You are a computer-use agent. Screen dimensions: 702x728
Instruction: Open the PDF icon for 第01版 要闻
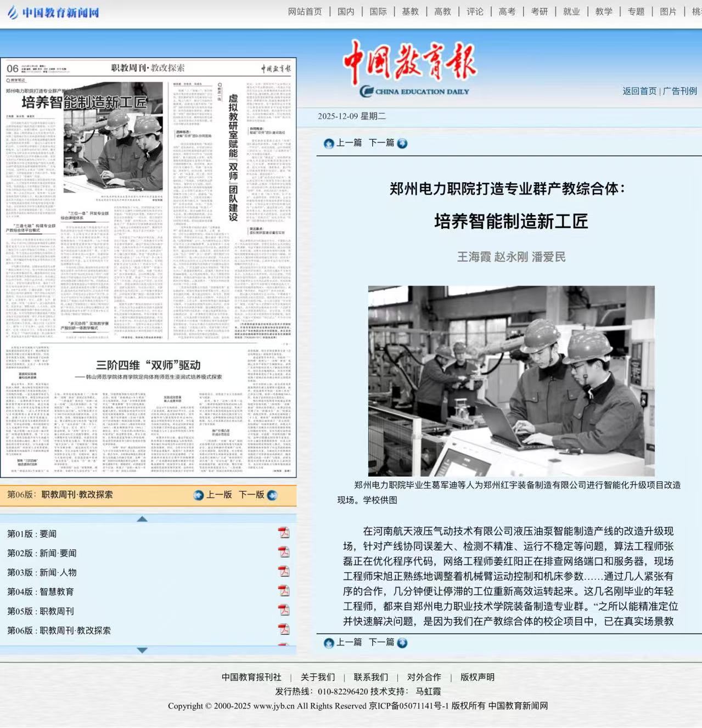pyautogui.click(x=283, y=533)
